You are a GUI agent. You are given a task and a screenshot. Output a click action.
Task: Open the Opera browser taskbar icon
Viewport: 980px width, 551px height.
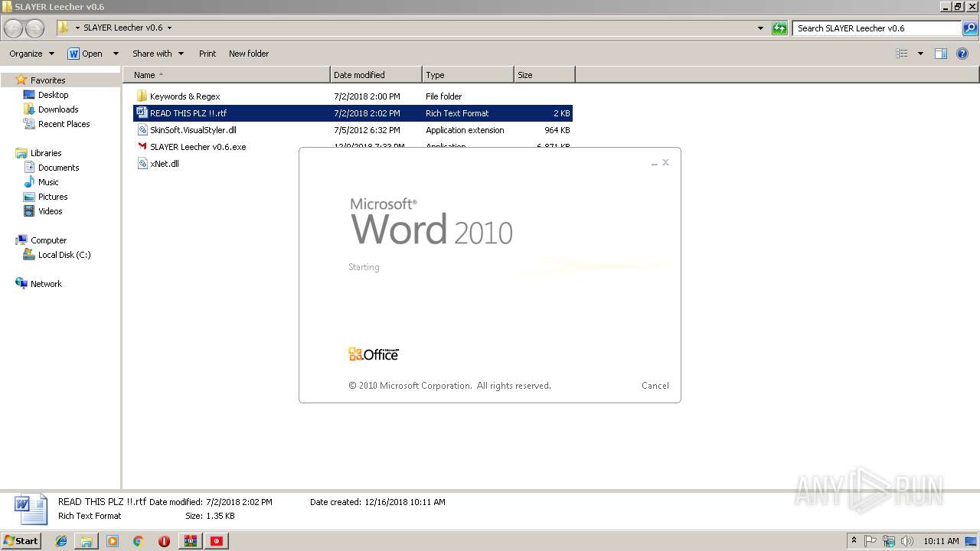click(x=164, y=541)
